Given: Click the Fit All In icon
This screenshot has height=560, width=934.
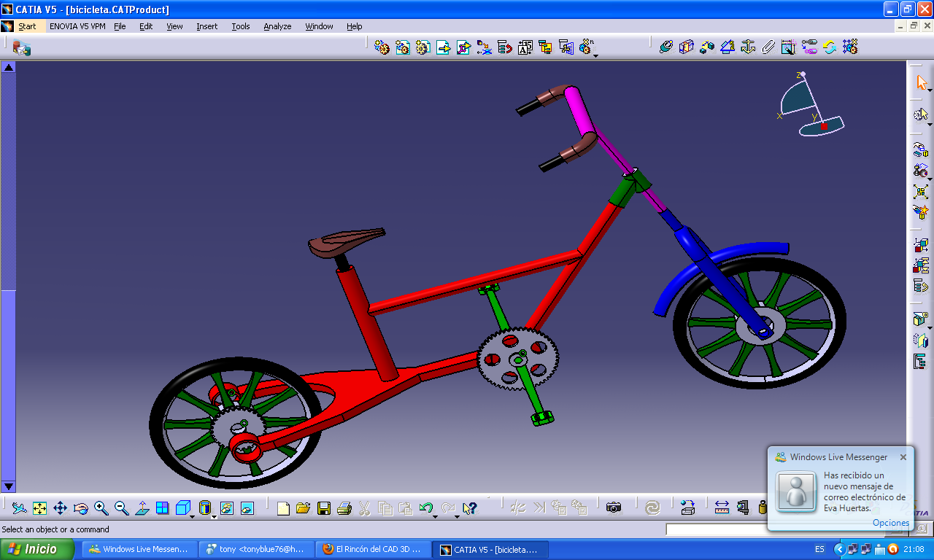Looking at the screenshot, I should coord(40,507).
